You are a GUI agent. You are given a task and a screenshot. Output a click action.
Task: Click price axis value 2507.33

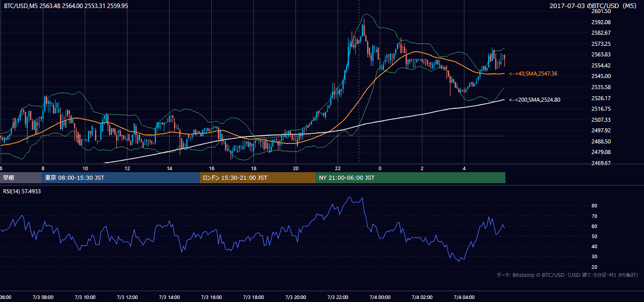pos(601,120)
